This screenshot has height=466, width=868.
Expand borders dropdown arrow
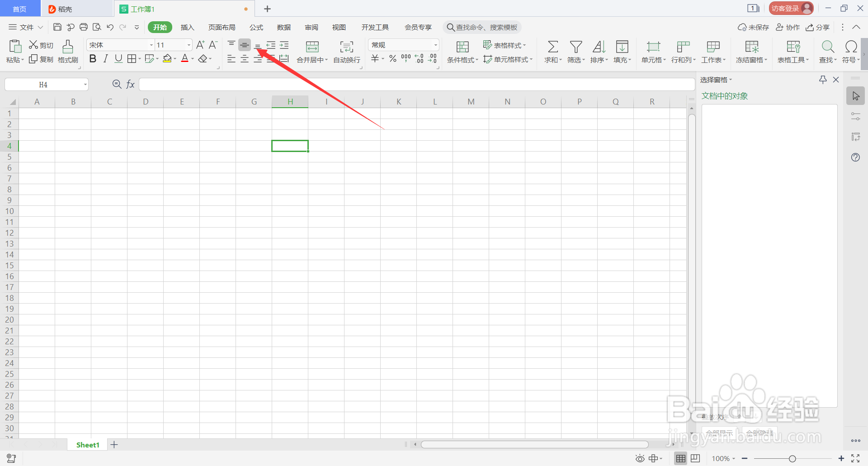(x=139, y=59)
